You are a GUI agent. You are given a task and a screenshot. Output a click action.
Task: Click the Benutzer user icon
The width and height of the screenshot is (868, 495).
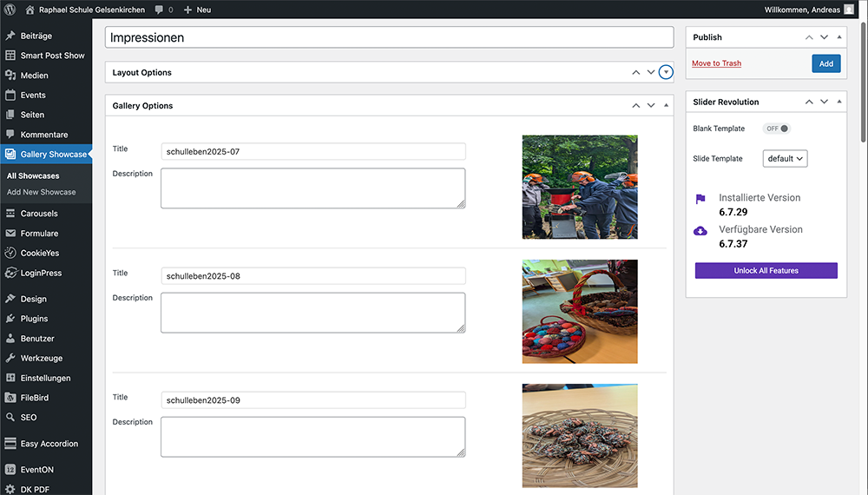10,339
